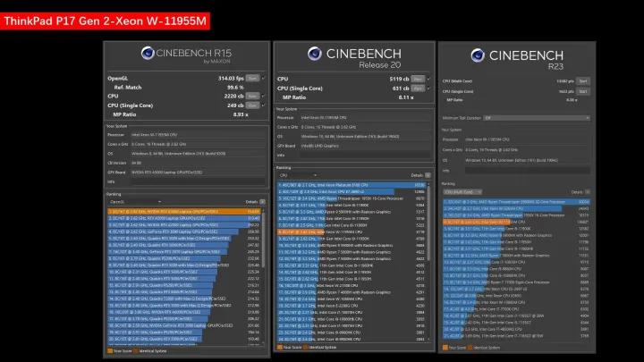Image resolution: width=644 pixels, height=362 pixels.
Task: Start the CPU (Multi Core) test in R23
Action: [x=584, y=80]
